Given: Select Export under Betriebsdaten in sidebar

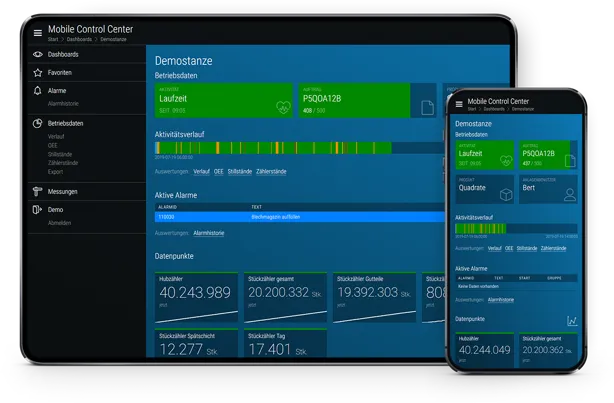Looking at the screenshot, I should pyautogui.click(x=55, y=172).
